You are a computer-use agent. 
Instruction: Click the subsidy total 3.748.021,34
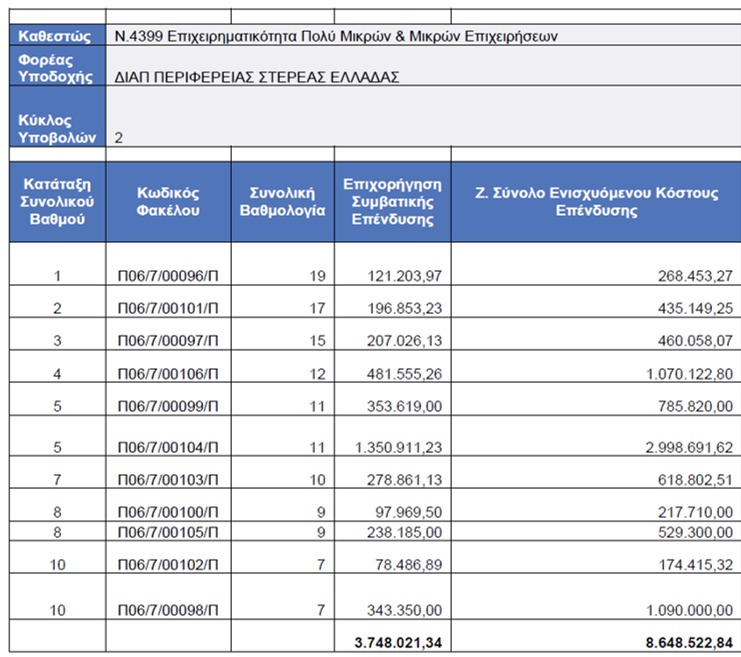(398, 642)
